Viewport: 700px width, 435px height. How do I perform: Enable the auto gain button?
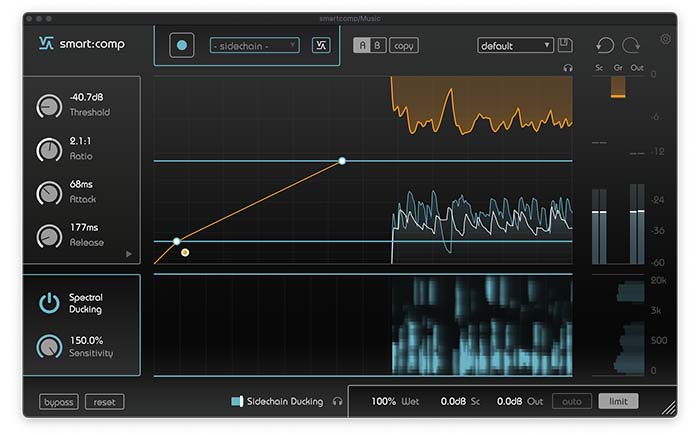coord(572,402)
